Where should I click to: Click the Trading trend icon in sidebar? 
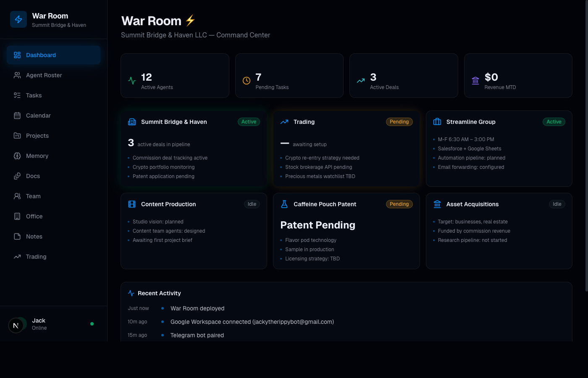tap(17, 257)
